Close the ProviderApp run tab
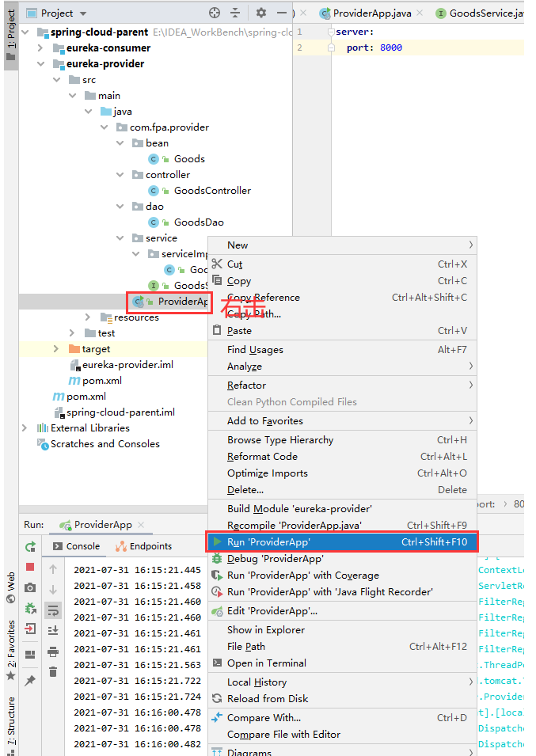Screen dimensions: 536x756 click(x=141, y=525)
